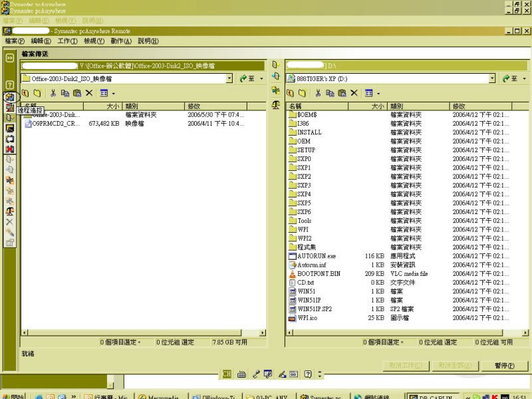Select the O9PRMCD2_CR... image file

(53, 124)
